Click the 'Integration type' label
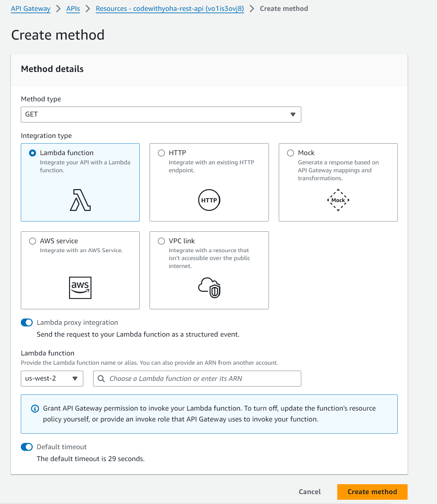Screen dimensions: 437x504 (46, 136)
